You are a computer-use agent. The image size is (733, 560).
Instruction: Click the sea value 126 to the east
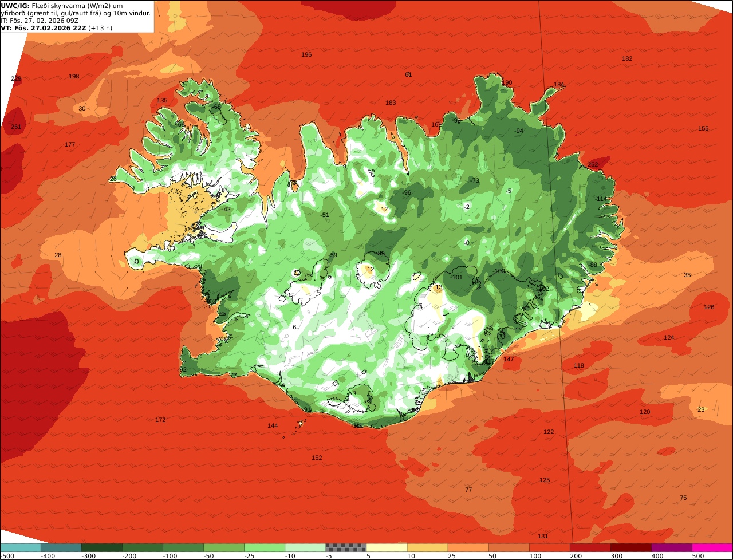[709, 307]
